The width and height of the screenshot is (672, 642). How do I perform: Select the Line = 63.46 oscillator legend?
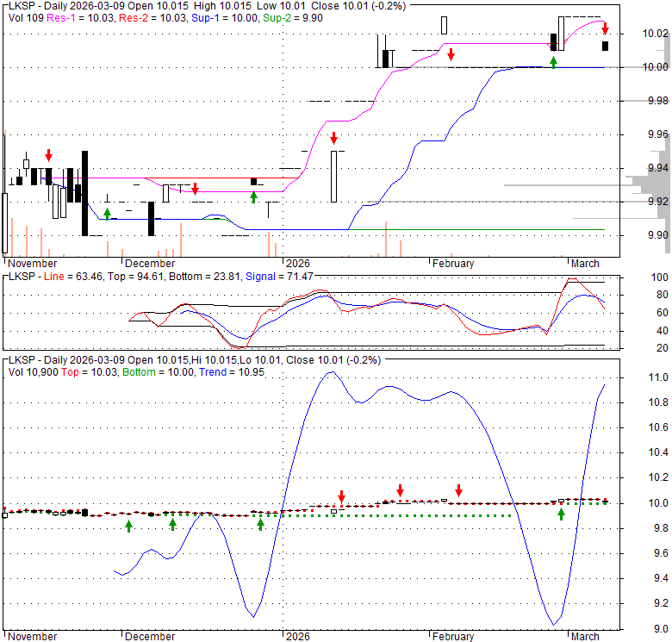tap(73, 277)
